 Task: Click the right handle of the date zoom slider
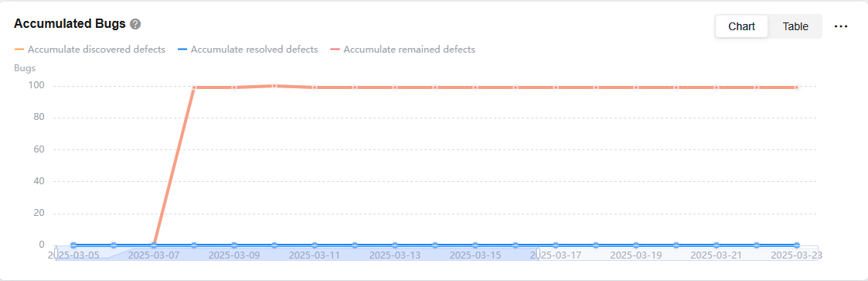point(537,252)
